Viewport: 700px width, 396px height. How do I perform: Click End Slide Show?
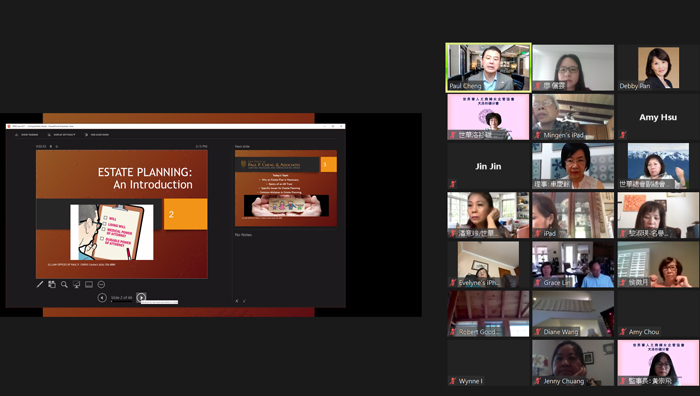97,134
